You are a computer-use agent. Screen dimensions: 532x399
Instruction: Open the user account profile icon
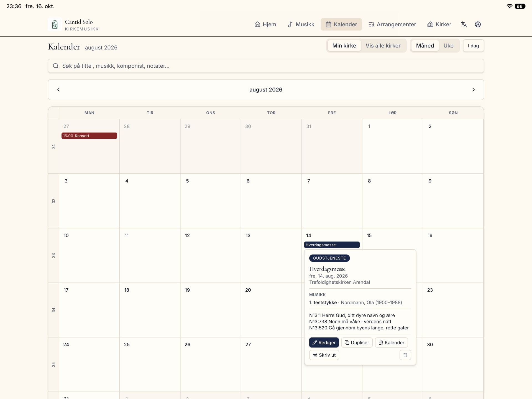(x=478, y=24)
